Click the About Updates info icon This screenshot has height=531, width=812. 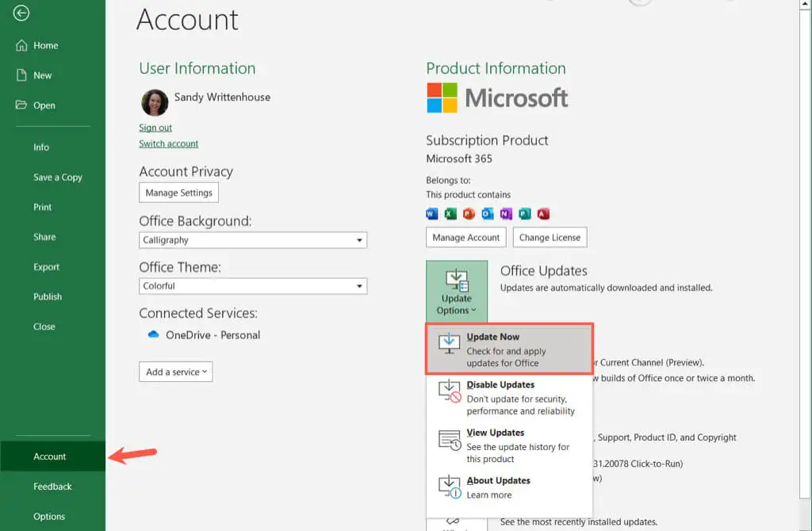(x=450, y=487)
